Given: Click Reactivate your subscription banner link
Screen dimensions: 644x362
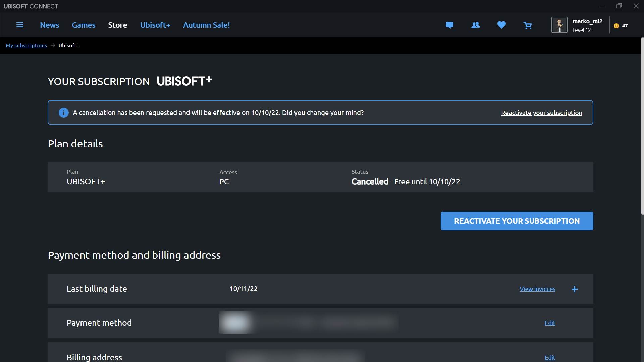Looking at the screenshot, I should click(541, 113).
